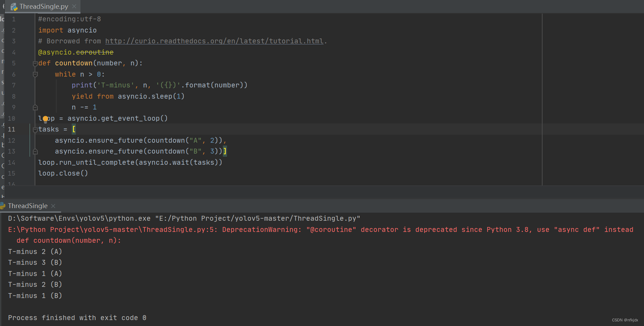Open the ThreadSingle run tab
This screenshot has width=644, height=326.
[x=28, y=206]
